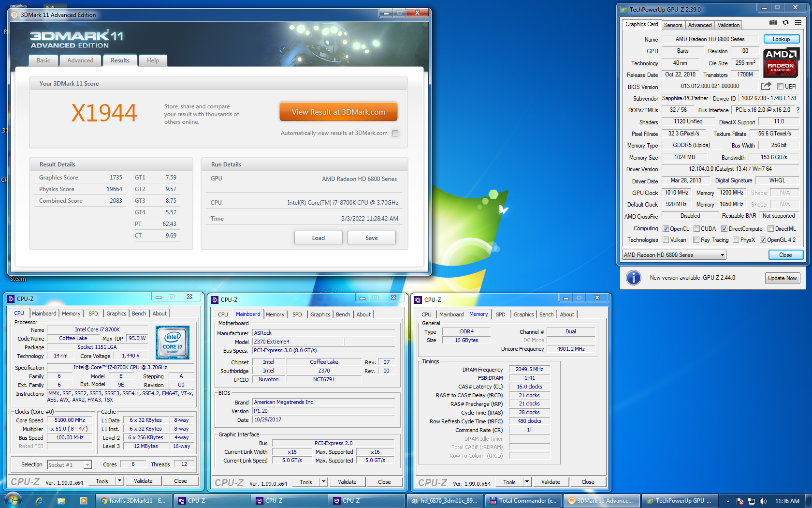812x508 pixels.
Task: Switch to the Sensors tab in GPU-Z
Action: 673,25
